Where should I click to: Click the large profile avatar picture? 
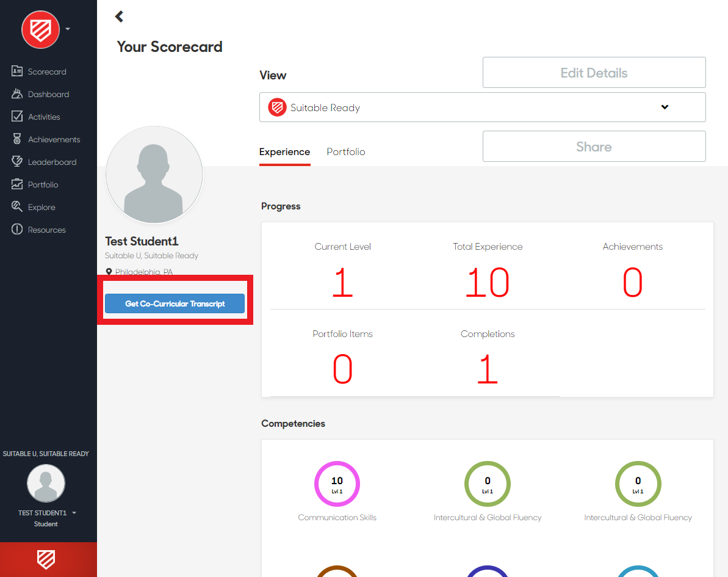pos(154,175)
